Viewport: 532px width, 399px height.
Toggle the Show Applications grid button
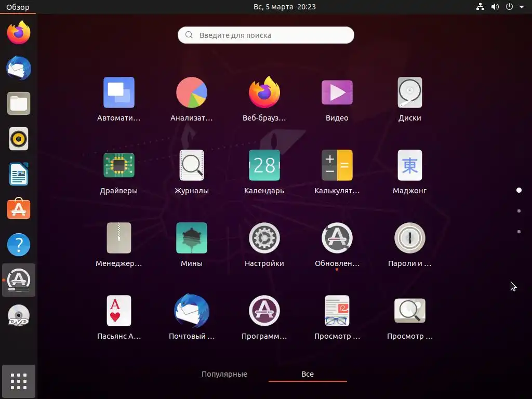(x=19, y=381)
